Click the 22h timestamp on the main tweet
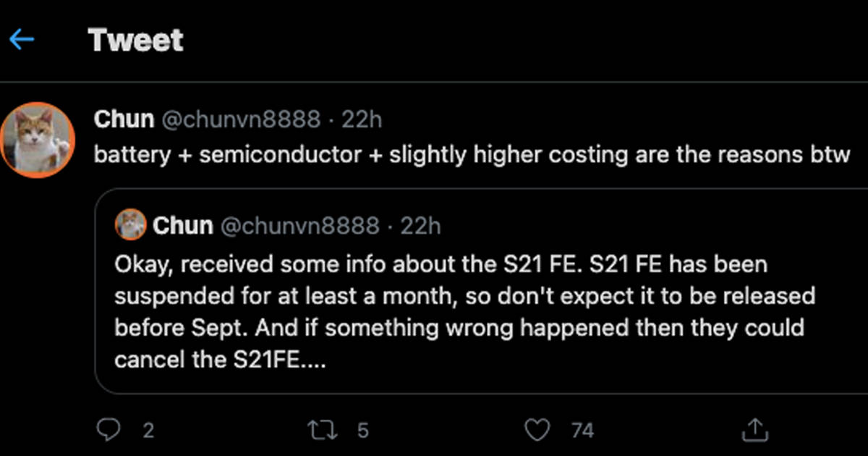The height and width of the screenshot is (456, 868). point(361,119)
